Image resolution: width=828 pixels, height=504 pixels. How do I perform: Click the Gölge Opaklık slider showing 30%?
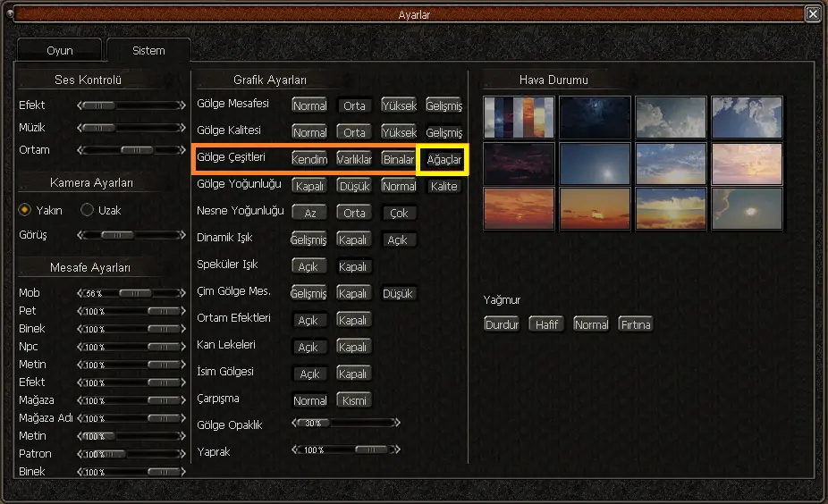313,424
